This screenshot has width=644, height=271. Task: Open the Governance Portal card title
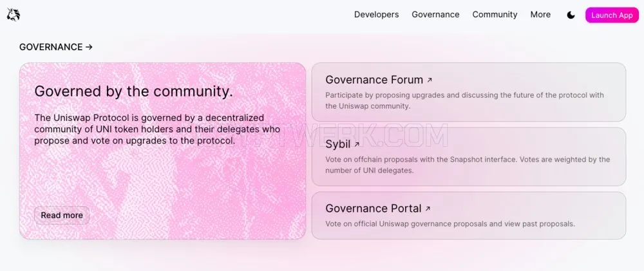(374, 208)
